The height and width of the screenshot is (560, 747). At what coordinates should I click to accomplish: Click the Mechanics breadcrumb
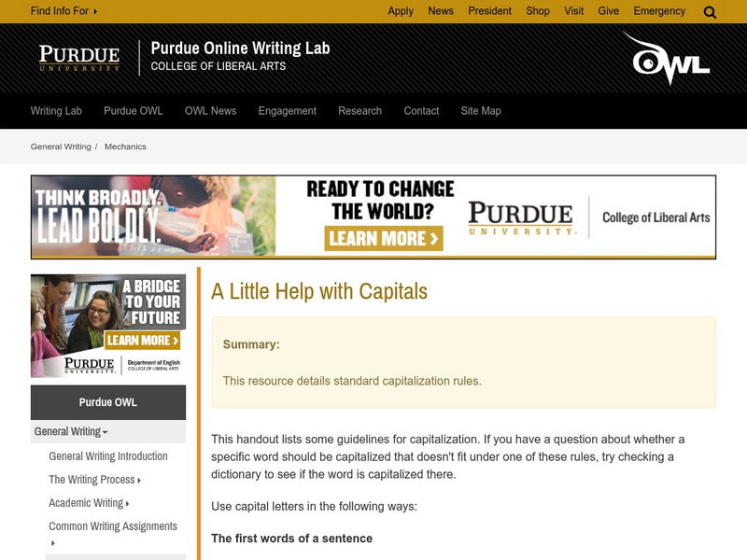tap(125, 147)
